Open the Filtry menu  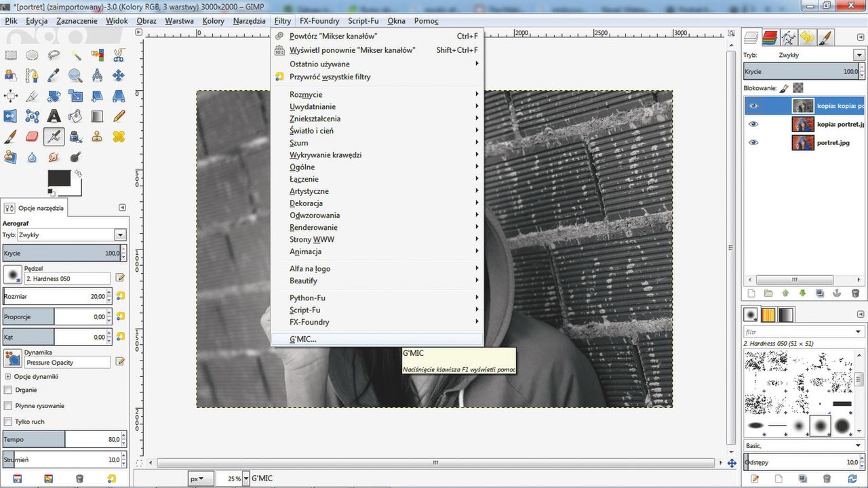tap(283, 21)
